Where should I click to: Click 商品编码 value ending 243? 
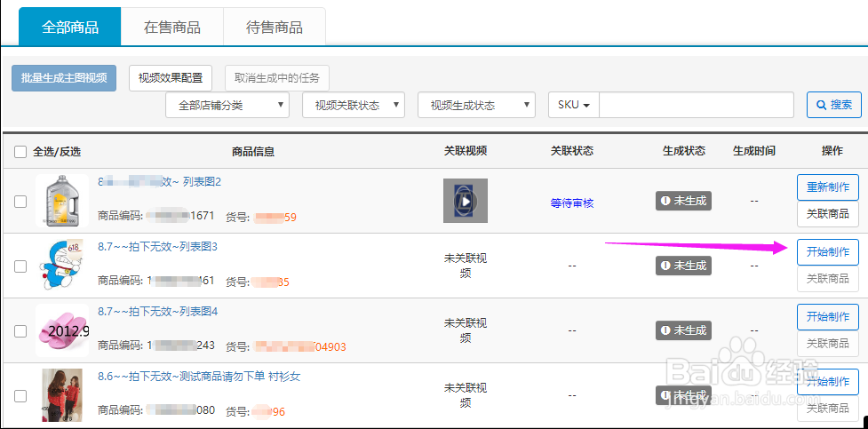(180, 346)
